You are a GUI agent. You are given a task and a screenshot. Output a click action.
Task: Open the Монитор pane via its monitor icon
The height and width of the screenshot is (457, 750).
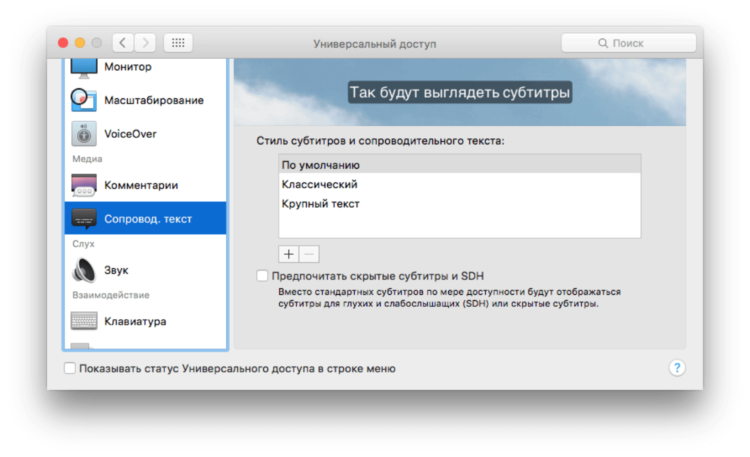[84, 67]
